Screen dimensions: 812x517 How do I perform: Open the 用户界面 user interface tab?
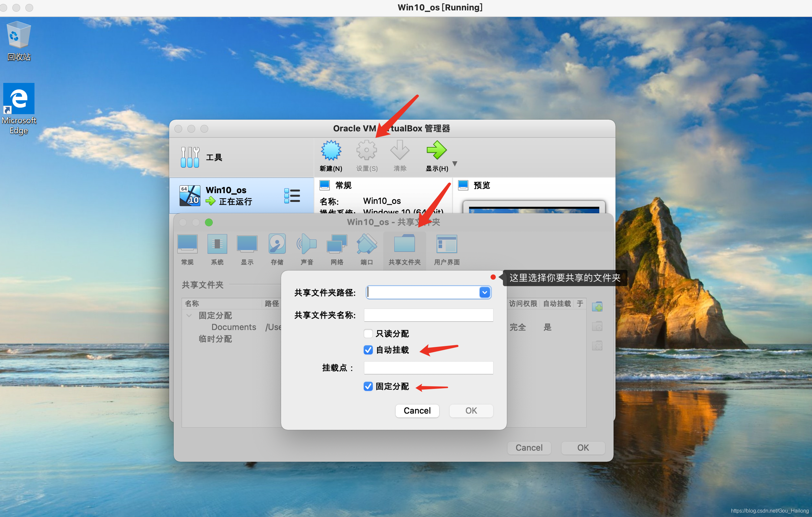[x=447, y=250]
